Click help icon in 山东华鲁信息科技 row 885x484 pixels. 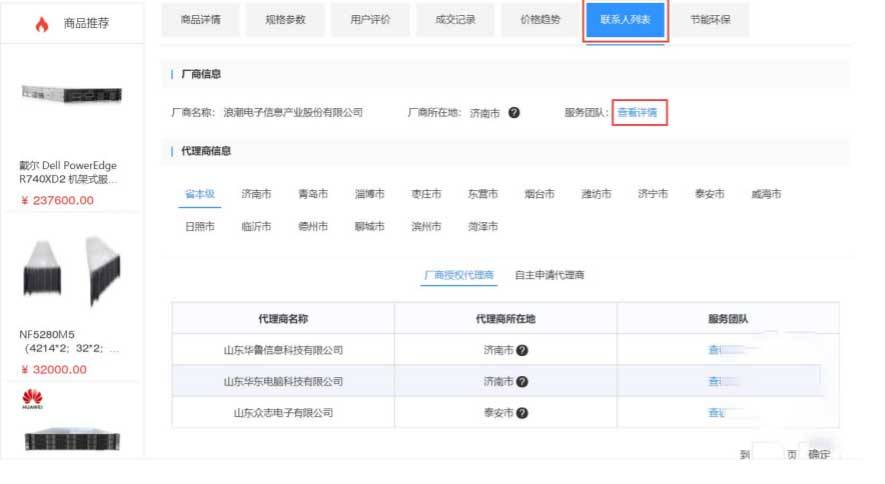tap(522, 350)
